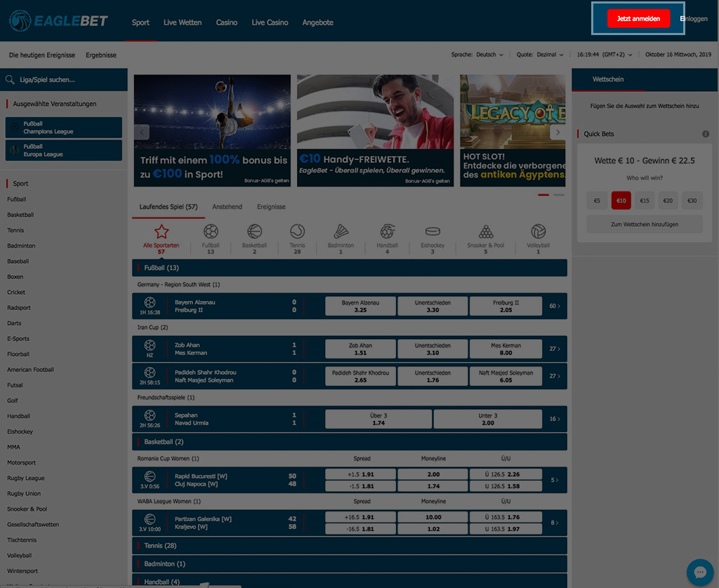The height and width of the screenshot is (588, 719).
Task: Open Fußball Champions League featured event
Action: click(x=64, y=128)
